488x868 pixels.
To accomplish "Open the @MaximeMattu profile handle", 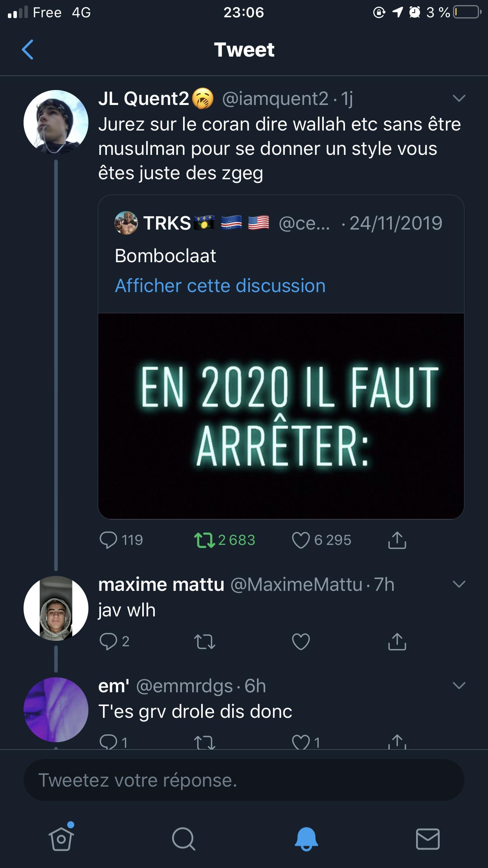I will (297, 585).
